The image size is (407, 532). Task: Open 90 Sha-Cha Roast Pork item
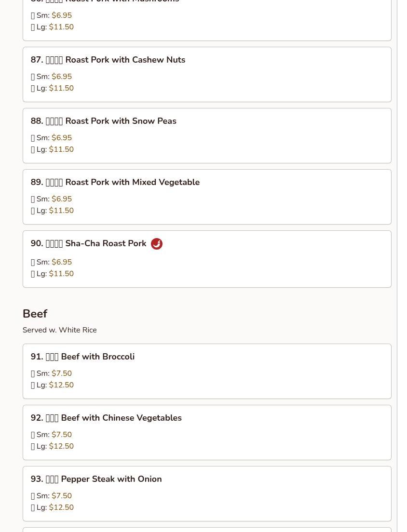[207, 259]
